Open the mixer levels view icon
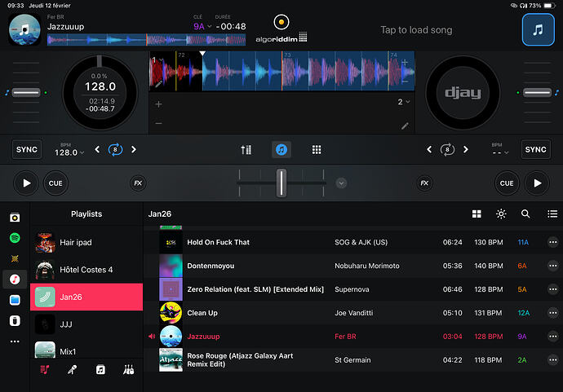The image size is (563, 392). 246,150
